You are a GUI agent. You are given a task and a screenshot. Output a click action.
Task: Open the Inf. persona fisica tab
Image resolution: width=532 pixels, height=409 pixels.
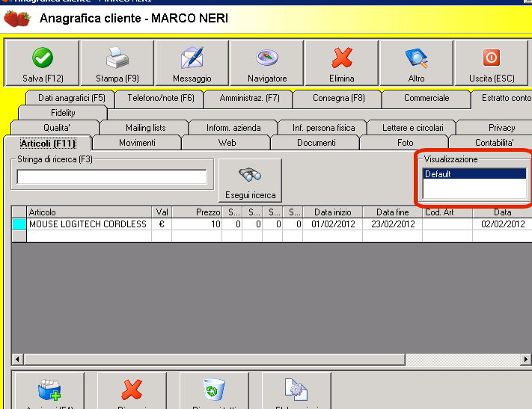323,128
